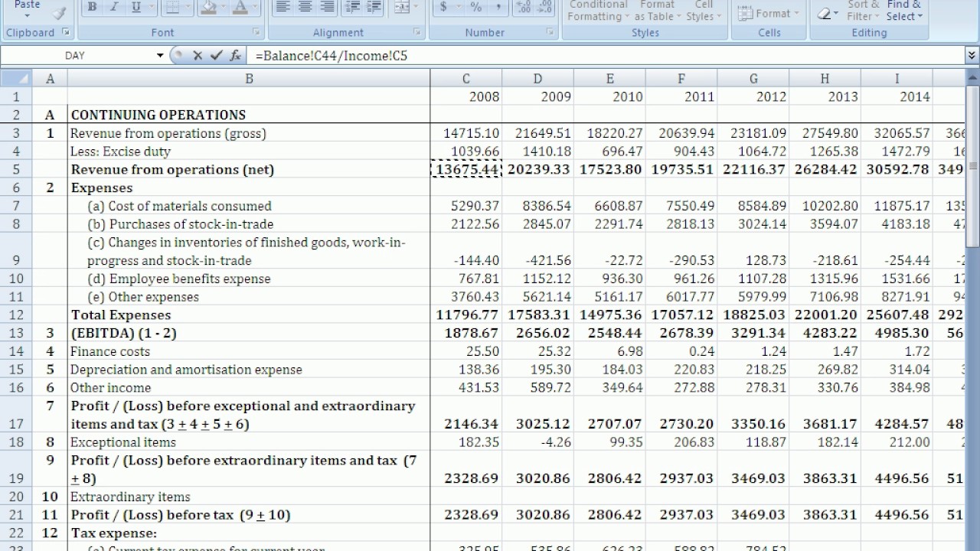The image size is (980, 551).
Task: Open the font color dropdown arrow
Action: tap(255, 8)
